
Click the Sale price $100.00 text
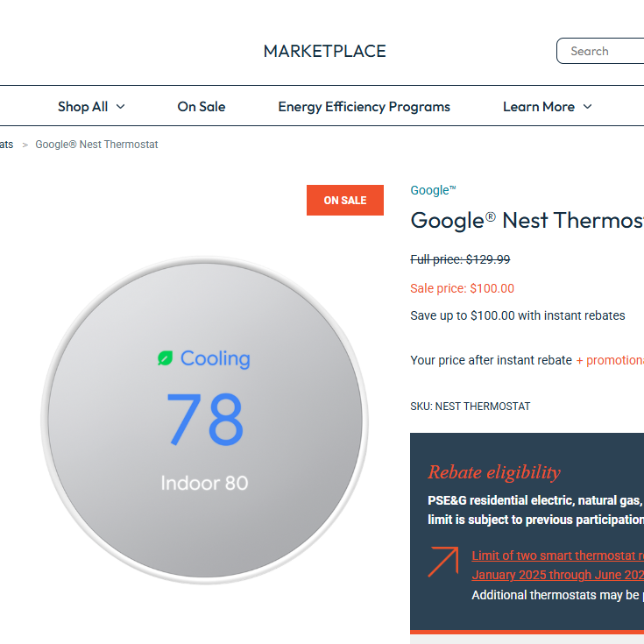pos(462,288)
